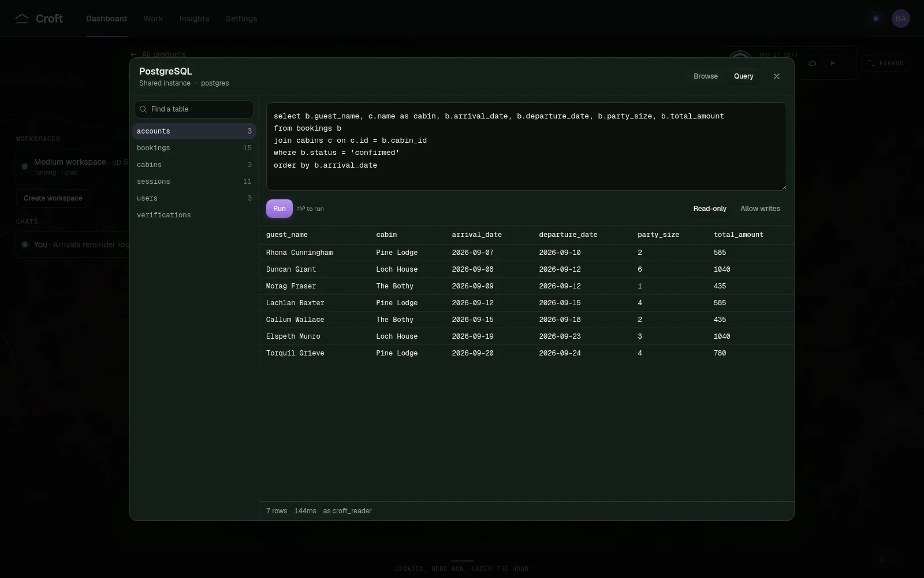Click the back arrow to All products

[x=133, y=54]
